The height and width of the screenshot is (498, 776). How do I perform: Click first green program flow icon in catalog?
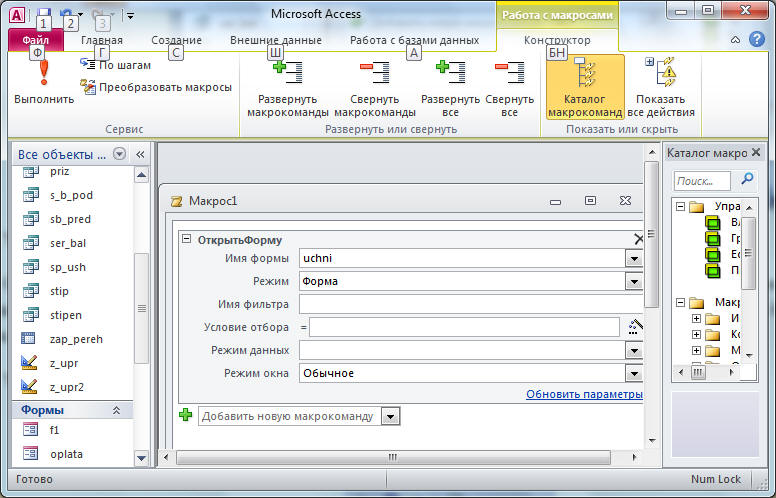click(x=713, y=223)
